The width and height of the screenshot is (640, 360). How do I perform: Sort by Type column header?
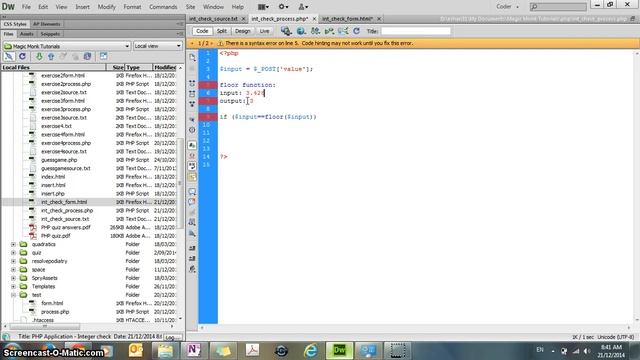[138, 67]
